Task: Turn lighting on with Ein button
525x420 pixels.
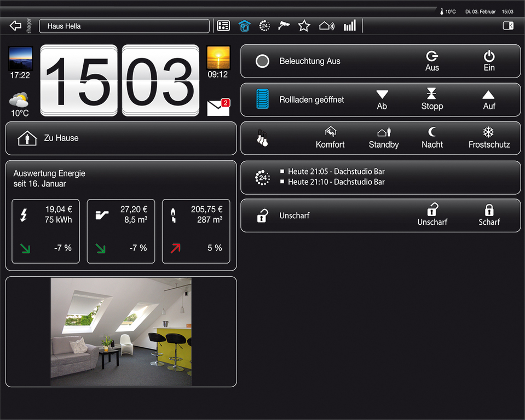Action: point(489,61)
